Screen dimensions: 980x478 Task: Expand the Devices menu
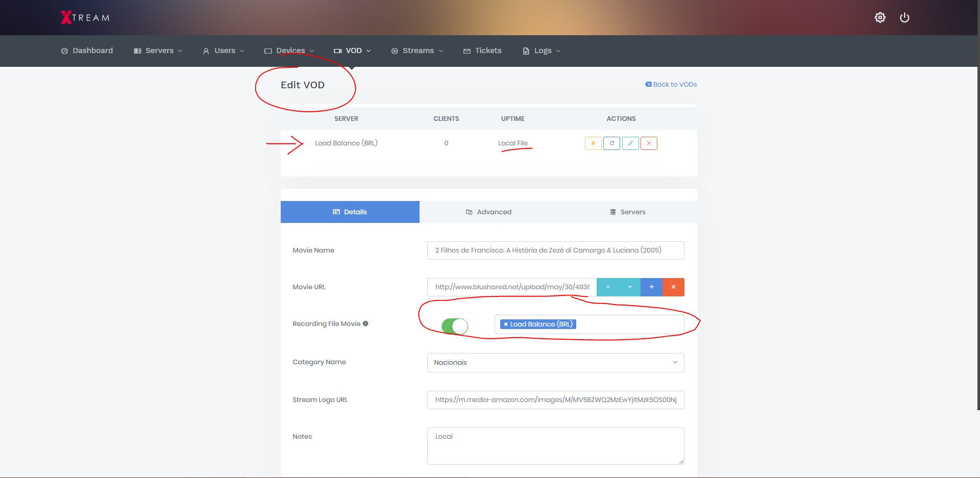[289, 51]
